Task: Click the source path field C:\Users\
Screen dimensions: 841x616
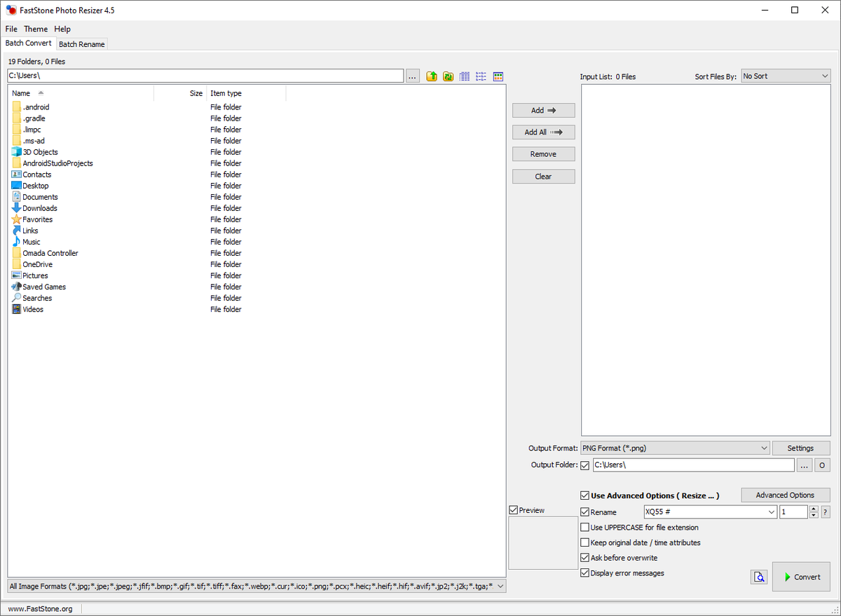Action: tap(205, 76)
